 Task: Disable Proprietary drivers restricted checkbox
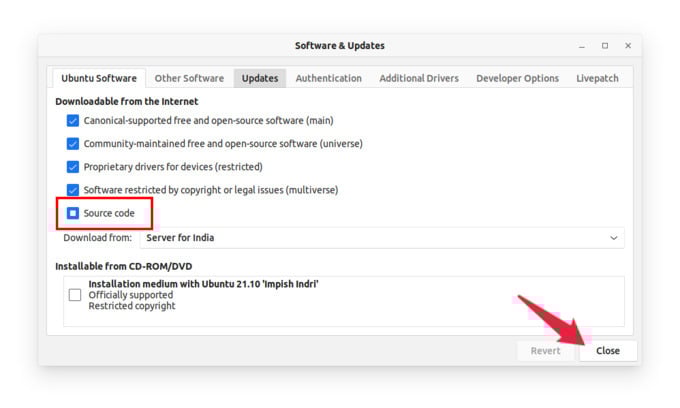73,167
